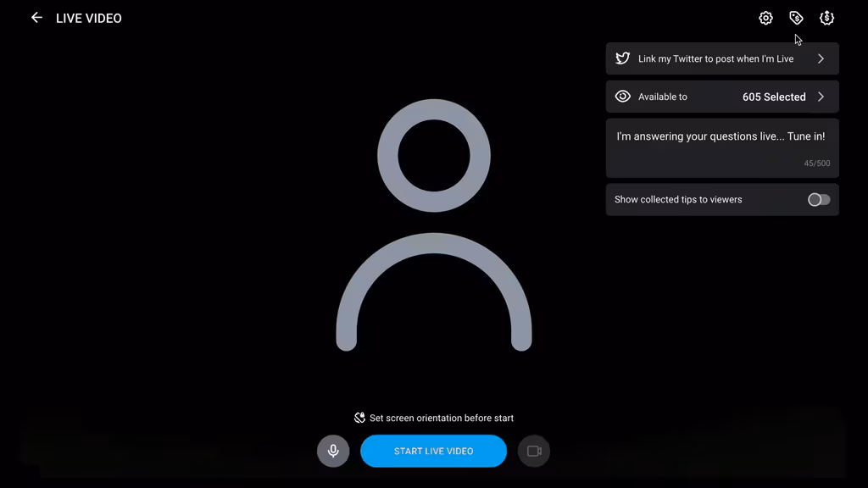Click the LIVE VIDEO title text
The width and height of the screenshot is (868, 488).
tap(88, 19)
